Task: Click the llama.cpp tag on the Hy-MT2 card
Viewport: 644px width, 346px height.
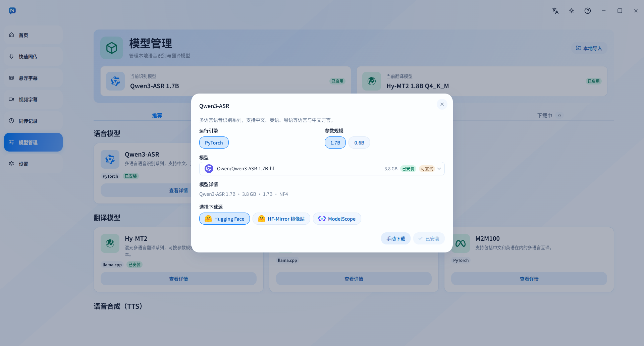Action: click(112, 265)
